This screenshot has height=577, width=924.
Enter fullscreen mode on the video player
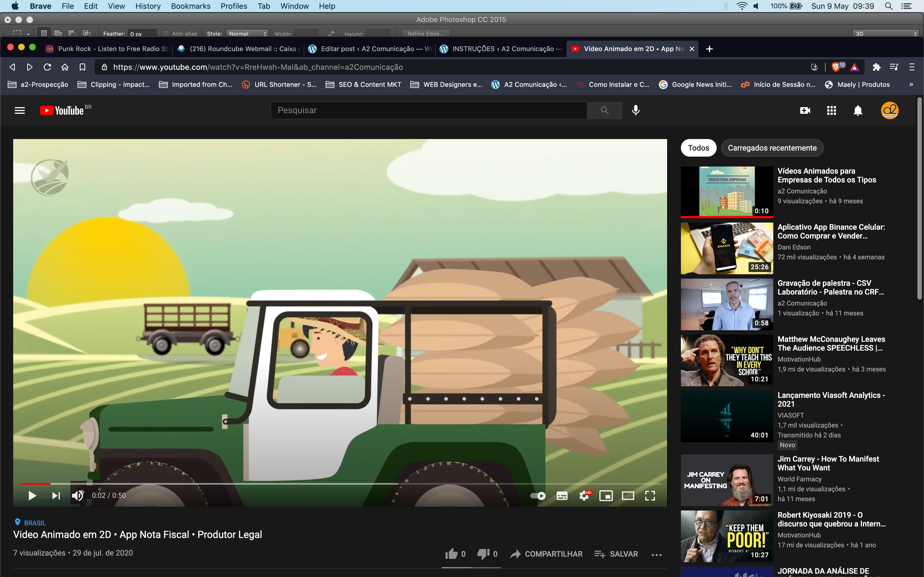pyautogui.click(x=650, y=496)
